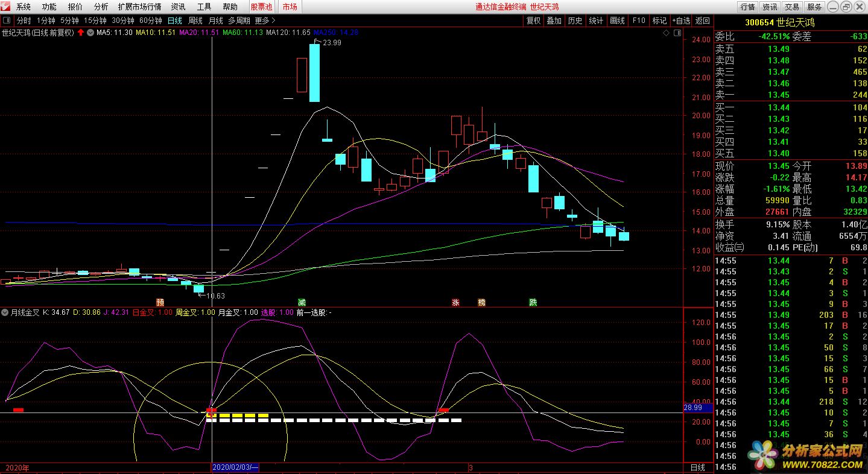Click the 卖一 price 13.45
The width and height of the screenshot is (868, 474).
[778, 95]
